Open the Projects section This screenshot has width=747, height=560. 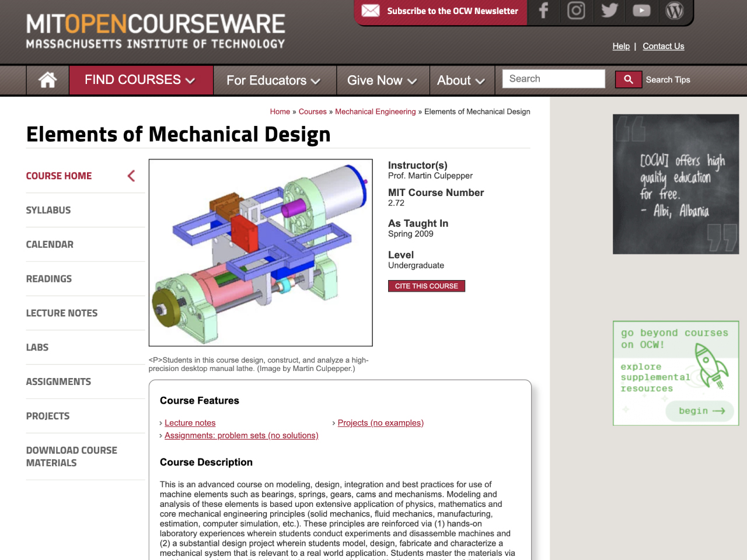(x=48, y=416)
